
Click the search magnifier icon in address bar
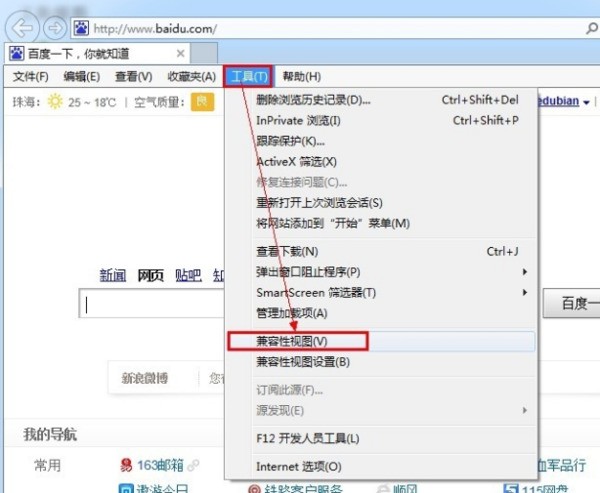pos(592,28)
